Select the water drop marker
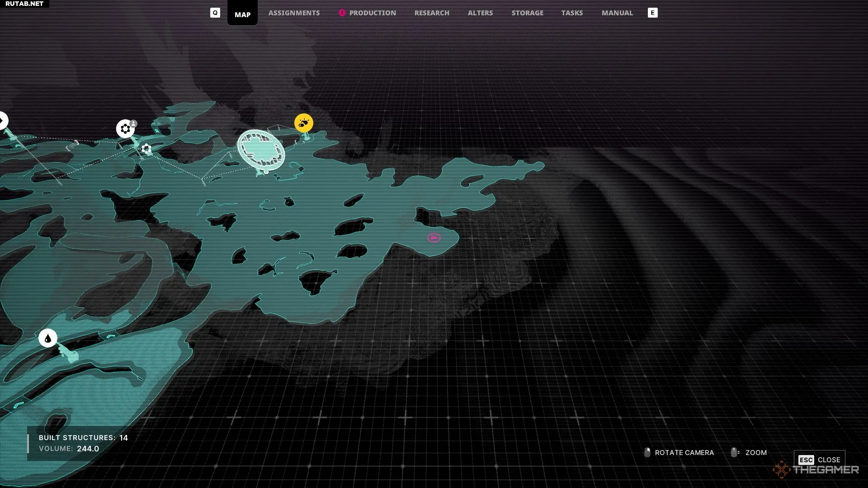 48,338
